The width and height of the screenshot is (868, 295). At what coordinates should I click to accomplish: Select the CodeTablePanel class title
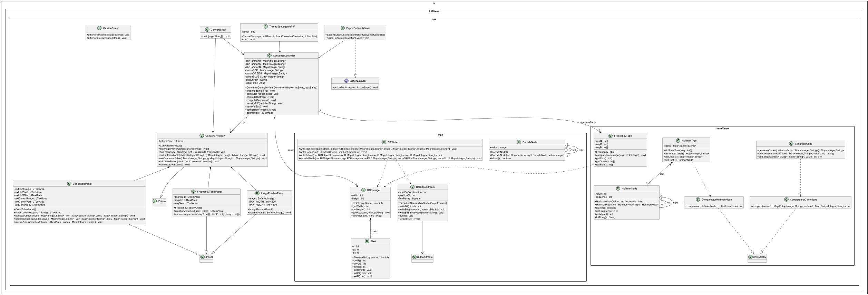[82, 184]
